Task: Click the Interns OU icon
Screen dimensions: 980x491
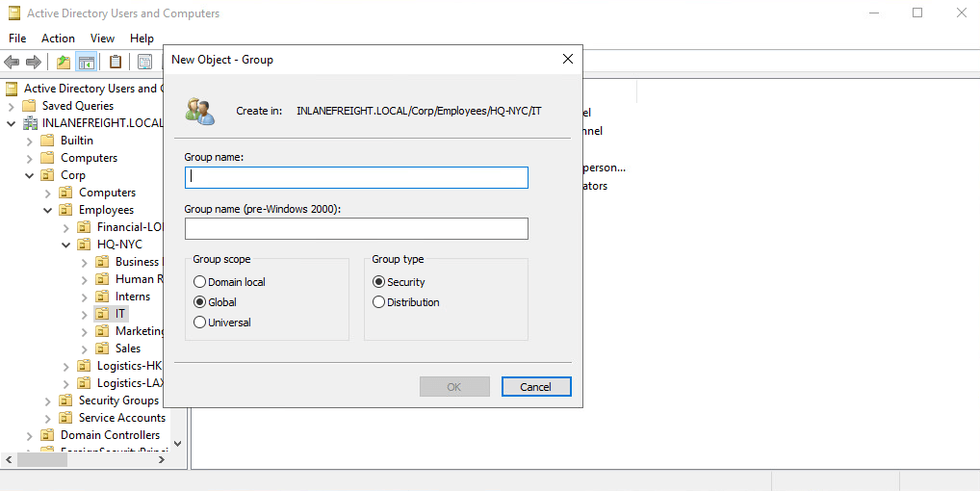Action: click(102, 297)
